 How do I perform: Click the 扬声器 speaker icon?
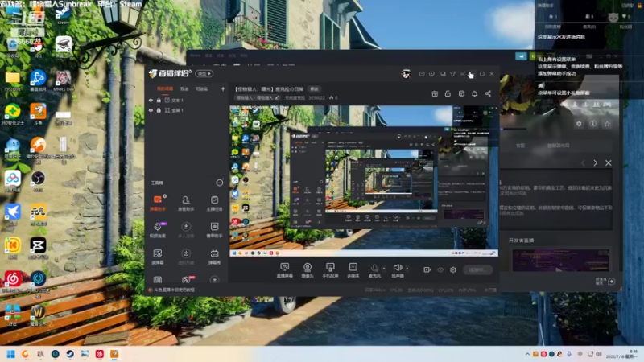coord(397,268)
